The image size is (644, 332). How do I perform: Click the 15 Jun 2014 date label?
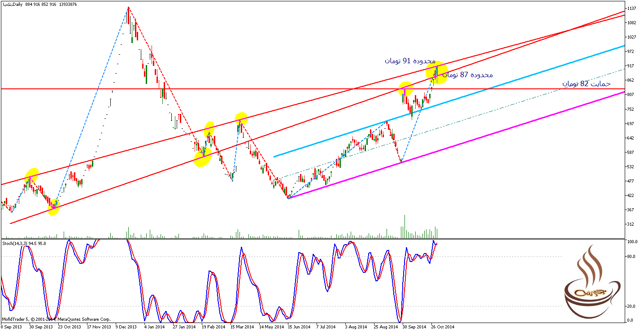tap(299, 327)
